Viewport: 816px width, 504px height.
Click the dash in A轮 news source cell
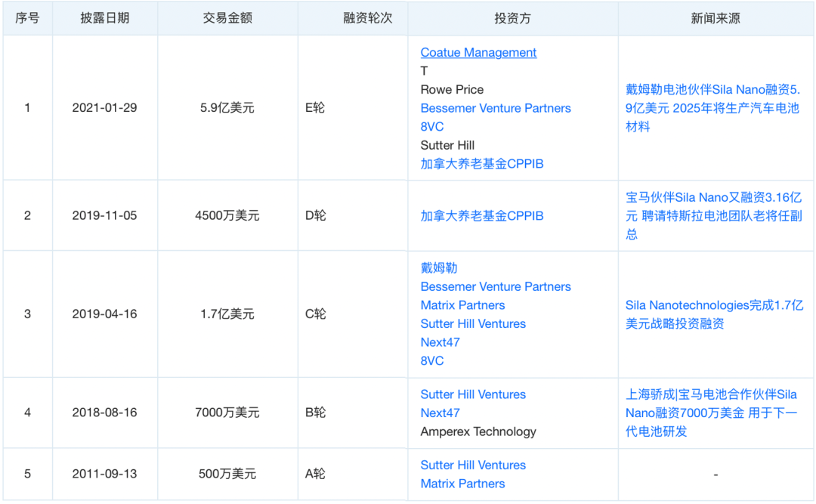716,475
